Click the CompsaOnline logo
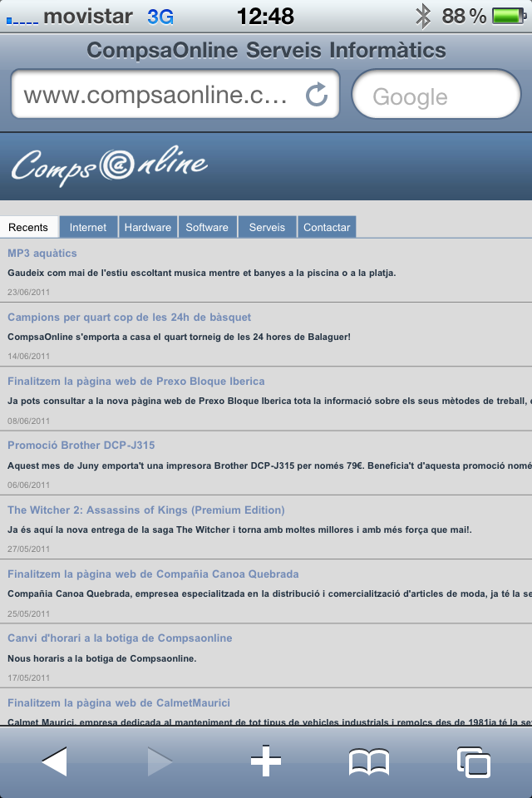Screen dimensions: 532x798 coord(109,166)
